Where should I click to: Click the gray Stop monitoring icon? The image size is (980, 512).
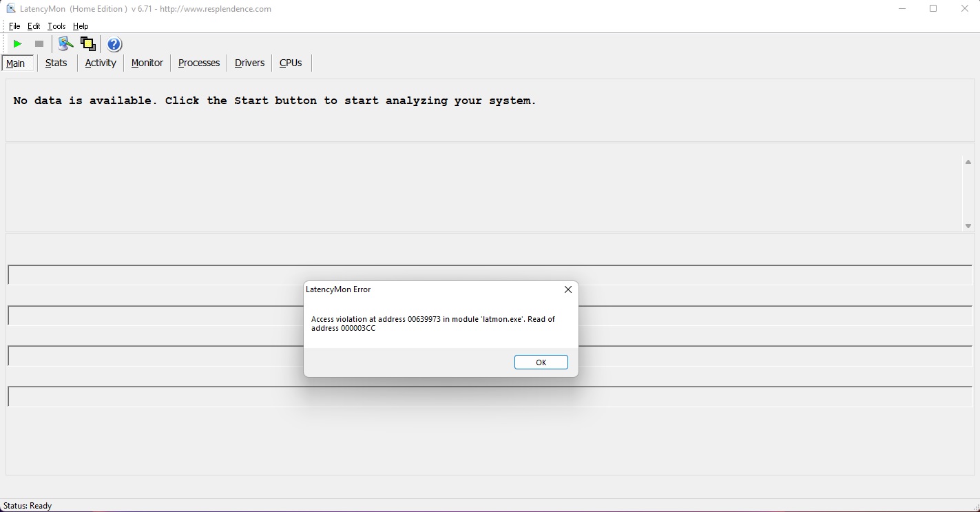click(x=39, y=44)
